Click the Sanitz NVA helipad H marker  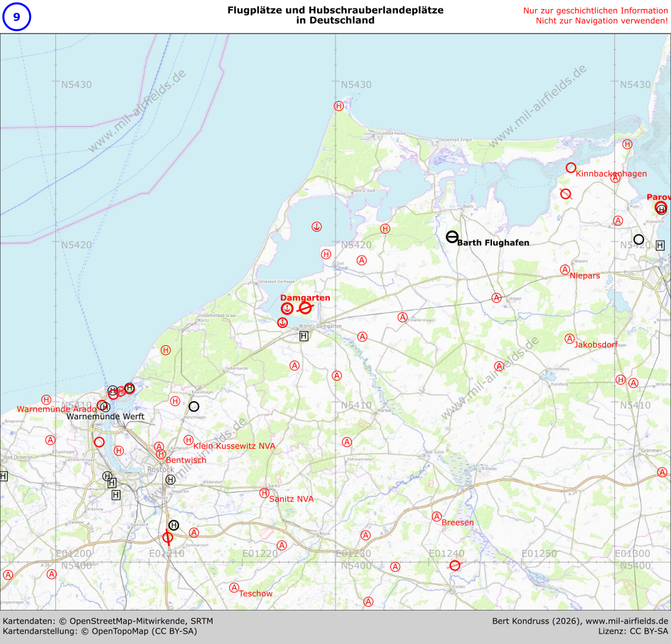(264, 493)
